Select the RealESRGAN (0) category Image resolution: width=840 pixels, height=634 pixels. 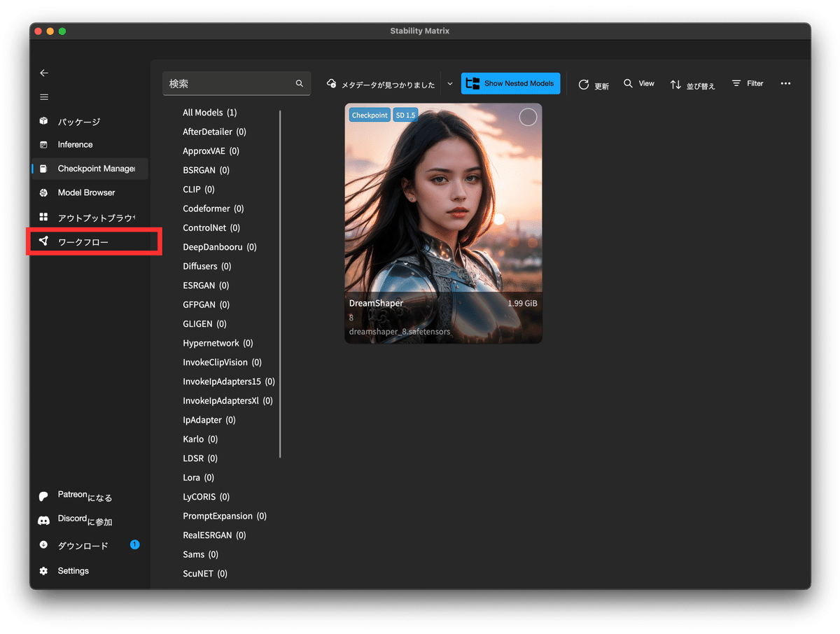click(214, 535)
